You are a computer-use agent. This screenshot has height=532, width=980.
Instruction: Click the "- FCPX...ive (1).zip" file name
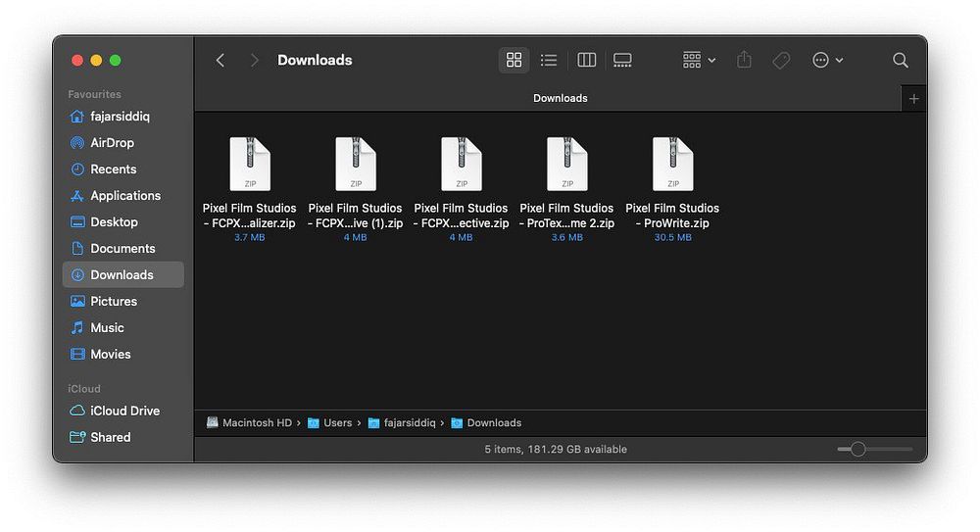[x=355, y=223]
